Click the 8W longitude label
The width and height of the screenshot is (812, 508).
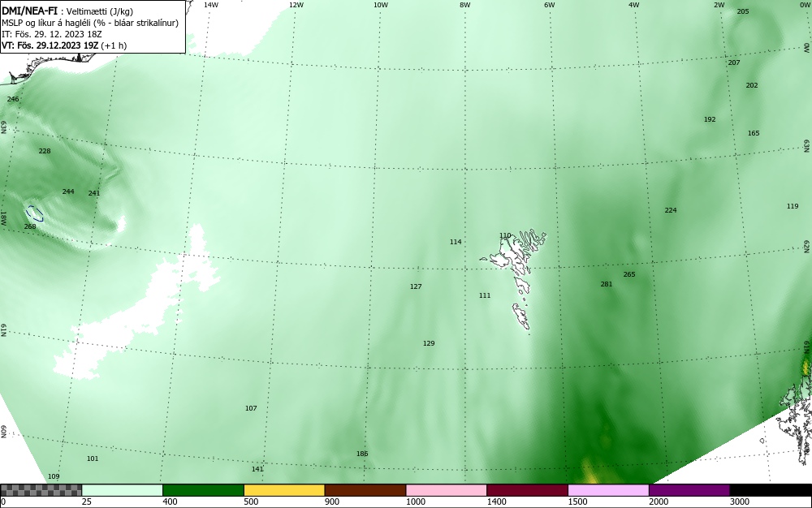tap(465, 5)
